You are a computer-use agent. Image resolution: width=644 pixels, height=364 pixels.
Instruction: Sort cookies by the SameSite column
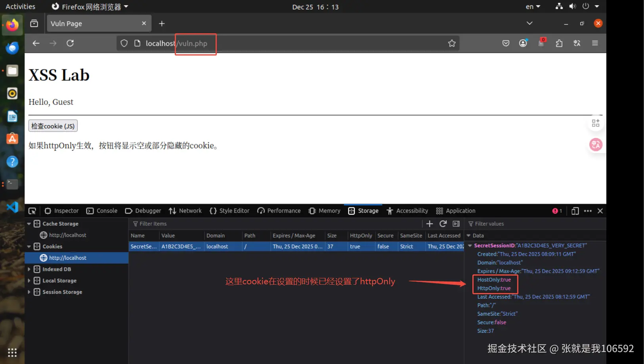pos(411,236)
